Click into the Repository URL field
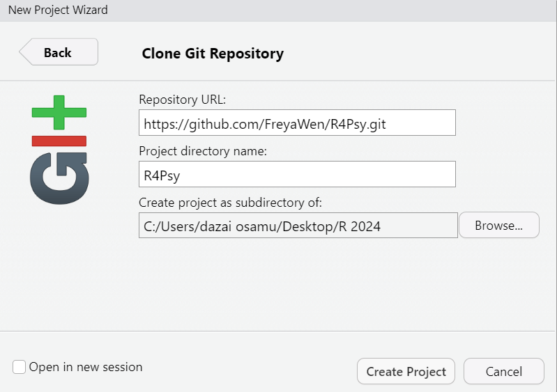 [x=297, y=123]
